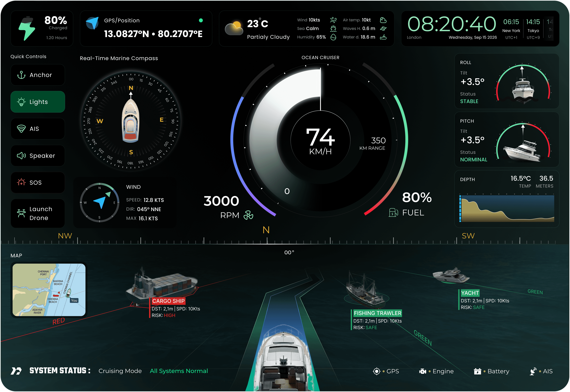Enable the AIS quick control

38,129
